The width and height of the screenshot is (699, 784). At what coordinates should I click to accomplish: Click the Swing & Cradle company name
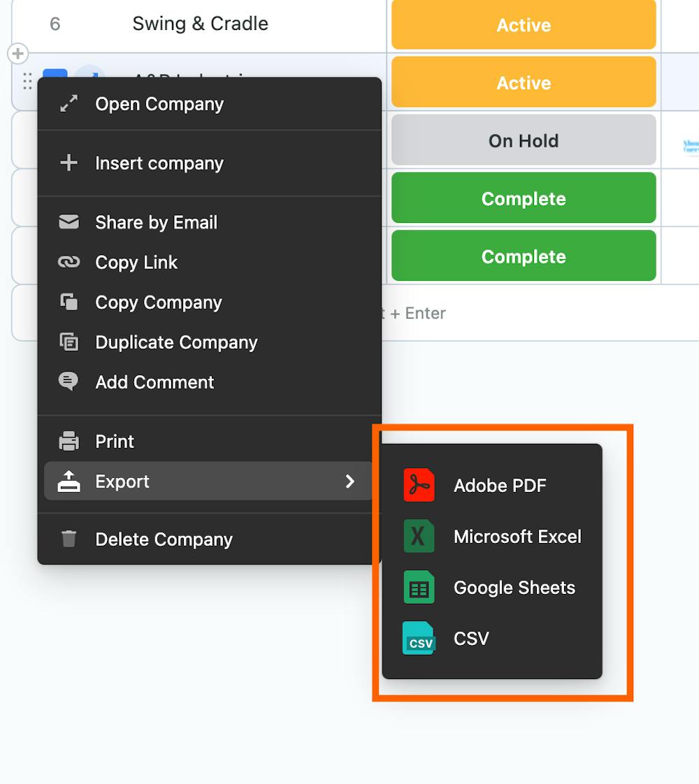[x=200, y=24]
